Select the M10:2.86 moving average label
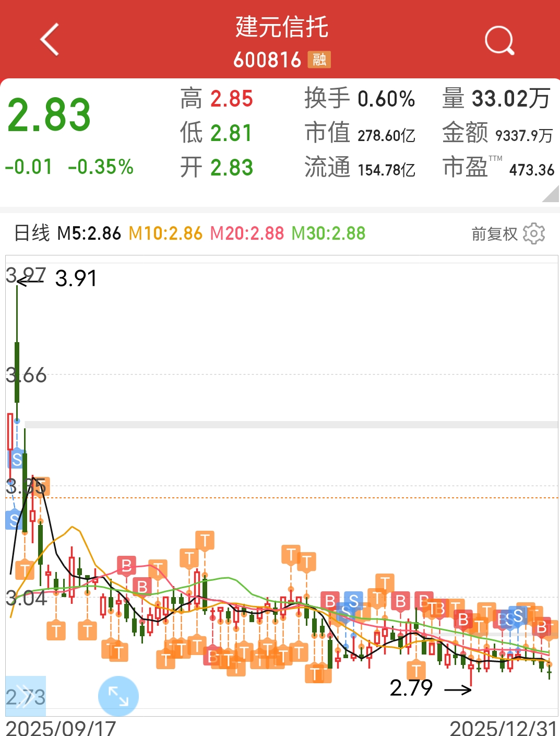This screenshot has height=736, width=560. tap(165, 233)
